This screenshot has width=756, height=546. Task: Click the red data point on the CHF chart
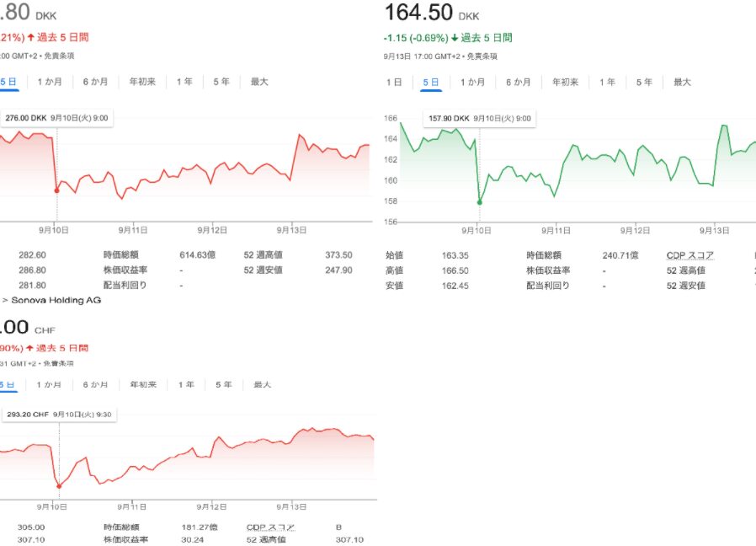[58, 486]
